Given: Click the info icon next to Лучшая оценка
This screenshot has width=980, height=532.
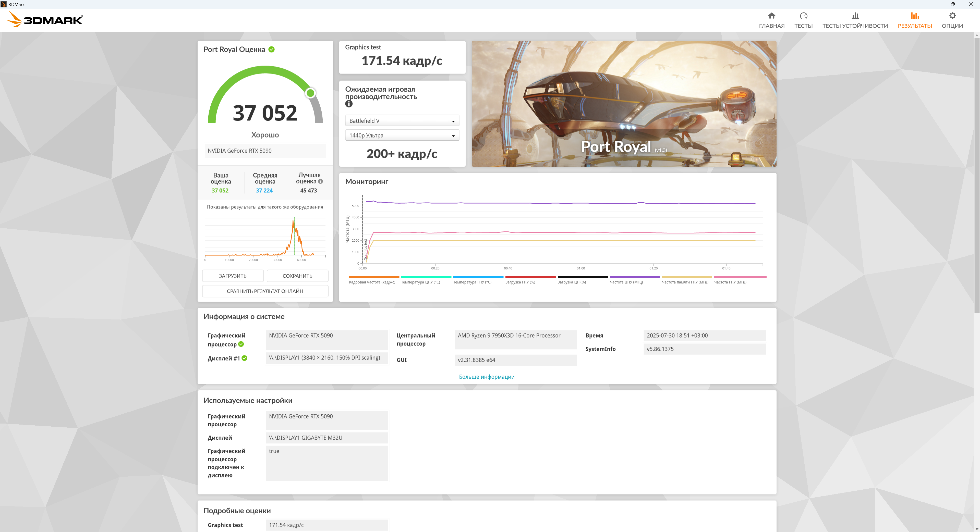Looking at the screenshot, I should tap(320, 181).
